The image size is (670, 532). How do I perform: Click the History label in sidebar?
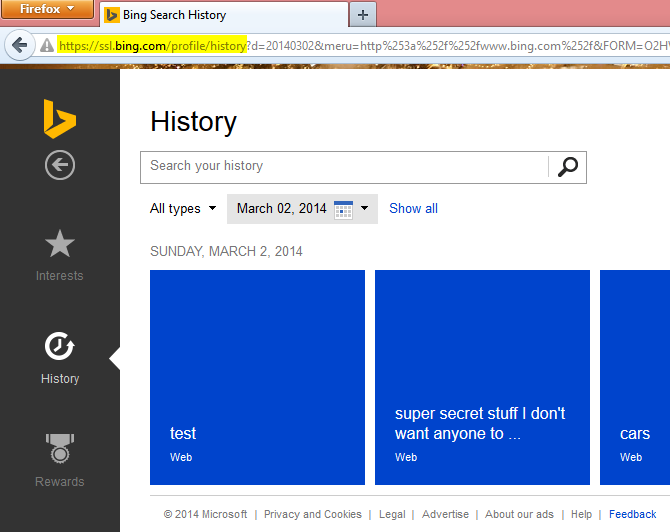click(60, 379)
